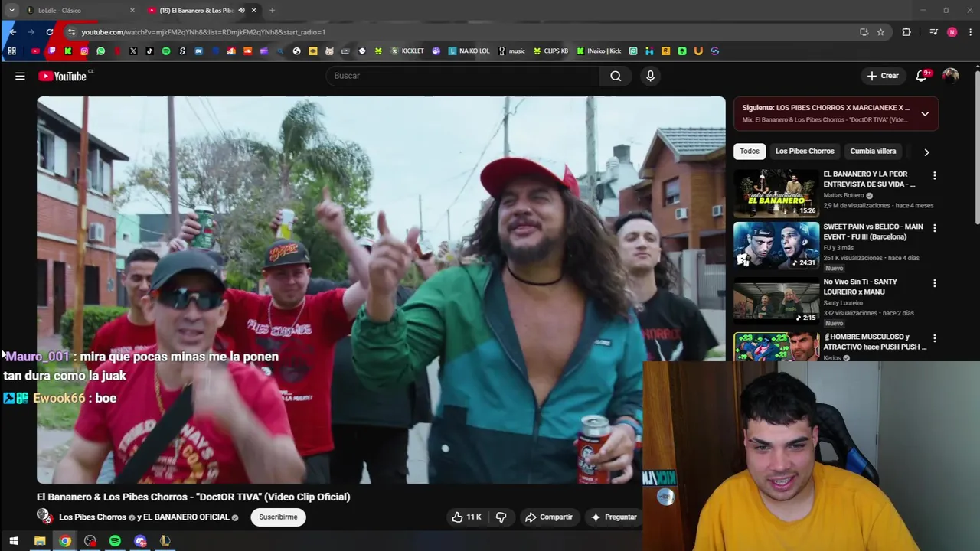
Task: Open the YouTube guide hamburger menu
Action: pyautogui.click(x=20, y=76)
